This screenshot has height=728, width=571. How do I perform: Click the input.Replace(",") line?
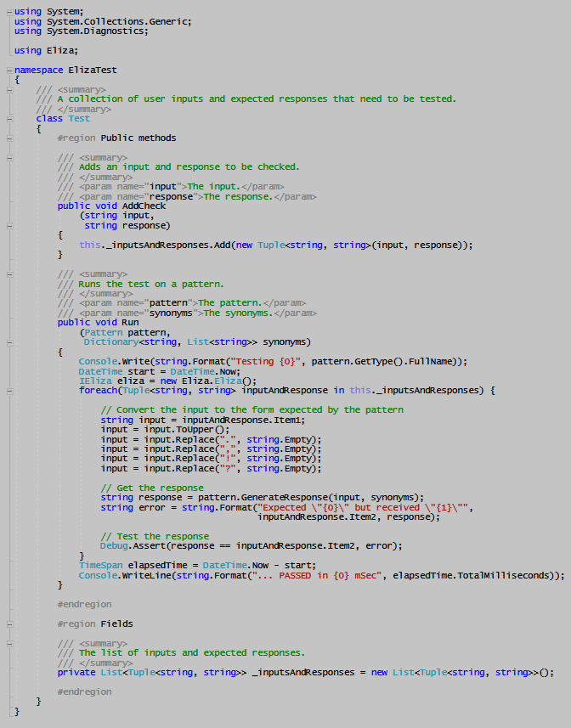click(x=211, y=449)
